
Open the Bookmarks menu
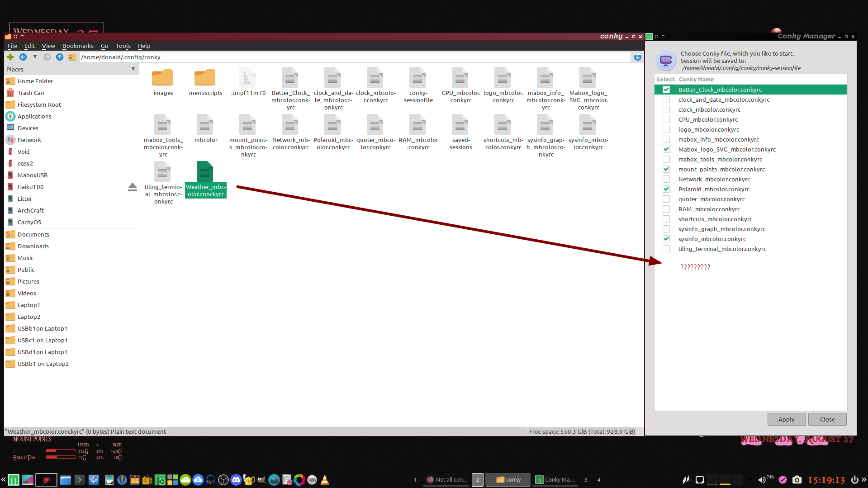78,46
